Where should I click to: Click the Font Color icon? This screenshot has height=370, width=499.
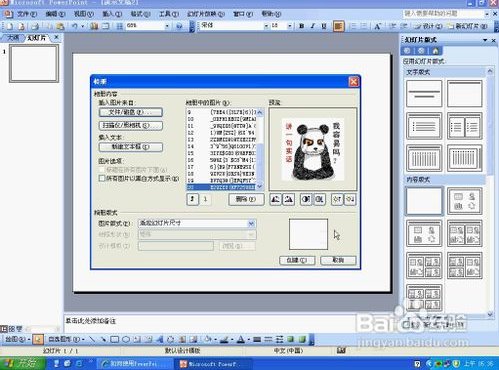[241, 339]
